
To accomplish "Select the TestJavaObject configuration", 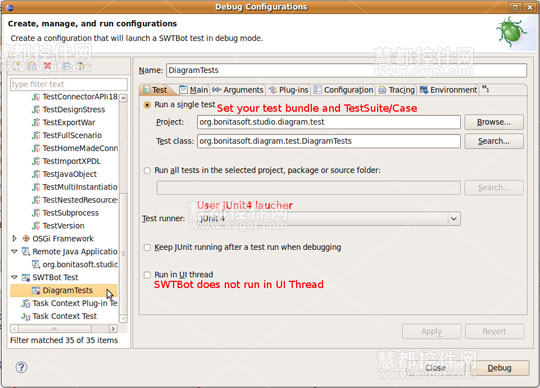I will 70,174.
